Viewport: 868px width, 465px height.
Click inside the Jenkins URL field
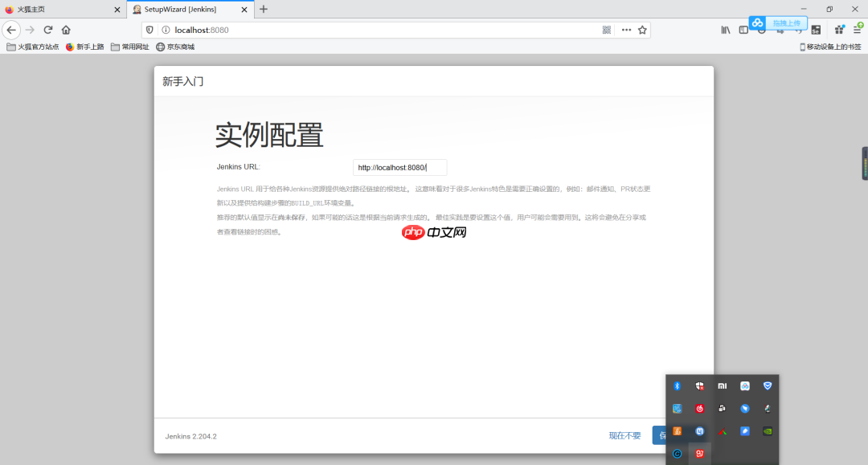click(x=399, y=167)
